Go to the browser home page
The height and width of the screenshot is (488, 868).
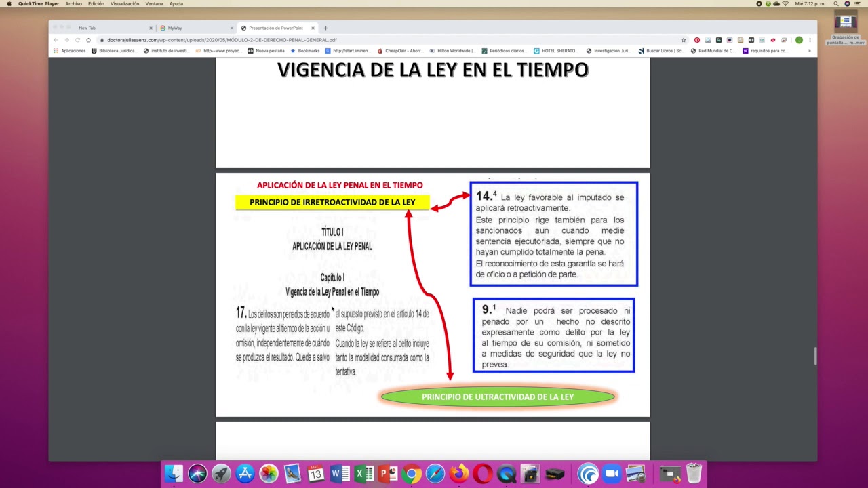[88, 40]
